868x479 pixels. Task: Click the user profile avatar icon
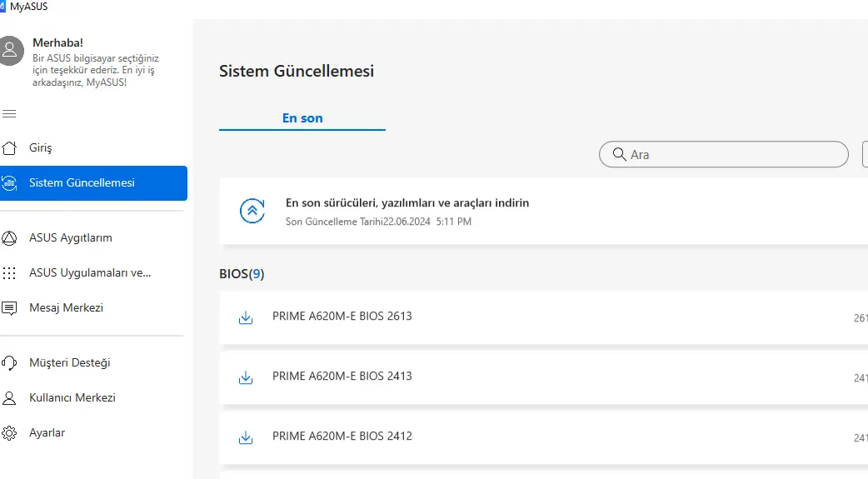coord(11,50)
